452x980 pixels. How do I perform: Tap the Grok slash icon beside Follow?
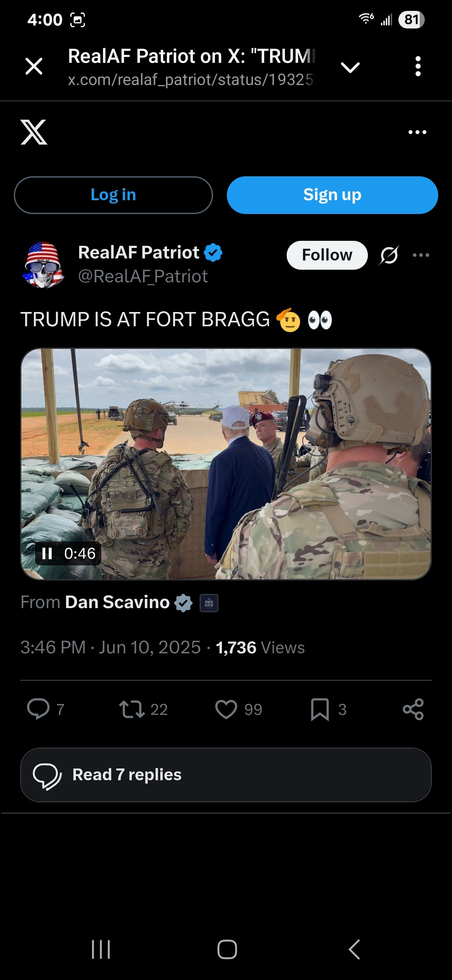coord(389,255)
